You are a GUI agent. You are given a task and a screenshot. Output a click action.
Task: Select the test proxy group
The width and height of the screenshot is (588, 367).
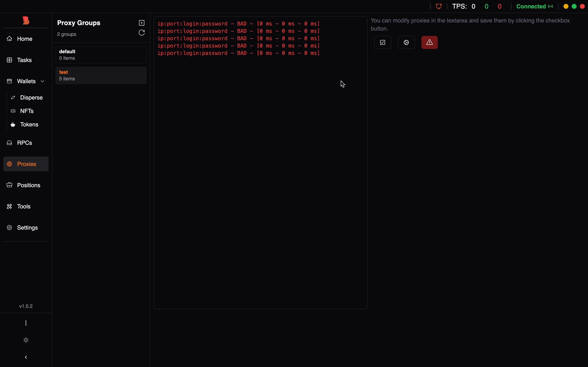pyautogui.click(x=101, y=76)
